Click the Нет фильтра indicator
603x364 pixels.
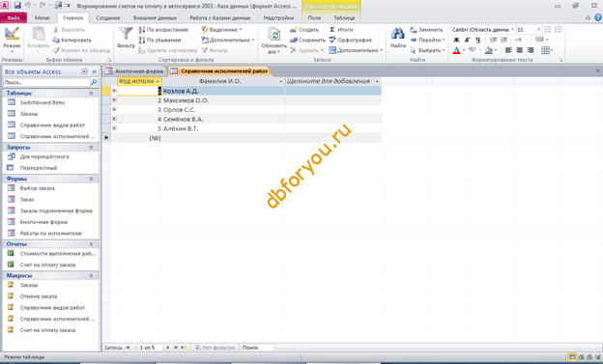[x=215, y=348]
